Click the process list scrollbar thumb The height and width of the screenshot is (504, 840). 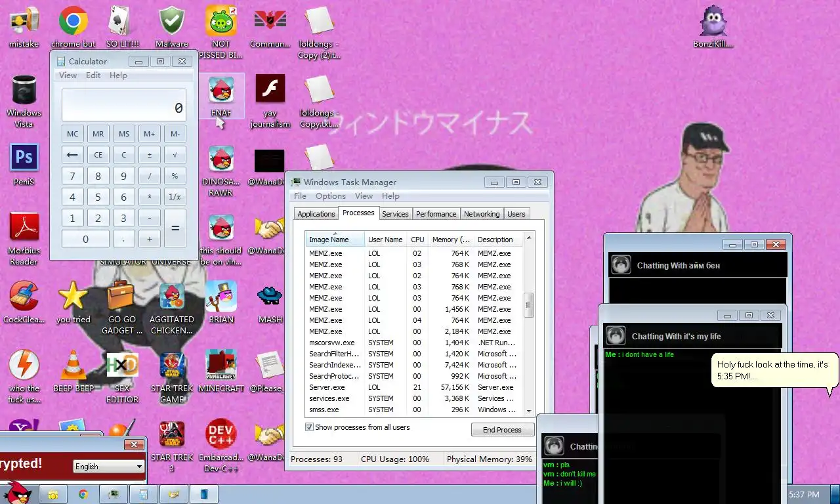(528, 304)
